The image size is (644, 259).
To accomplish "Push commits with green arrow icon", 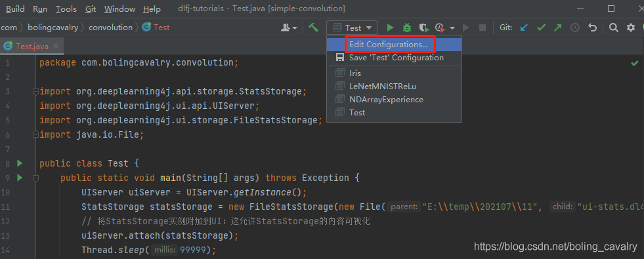I will (x=558, y=28).
